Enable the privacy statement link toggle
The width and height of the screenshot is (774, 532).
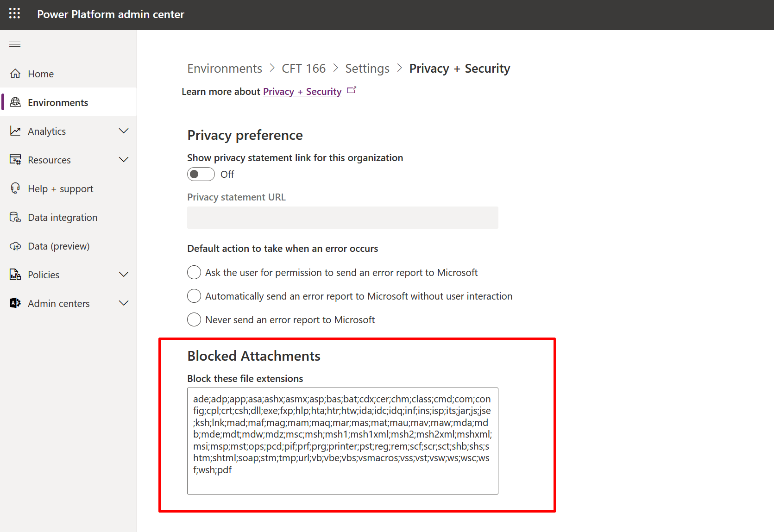(201, 174)
